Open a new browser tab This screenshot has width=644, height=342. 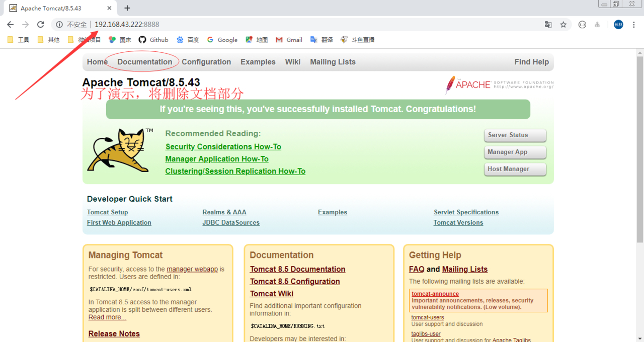[127, 8]
